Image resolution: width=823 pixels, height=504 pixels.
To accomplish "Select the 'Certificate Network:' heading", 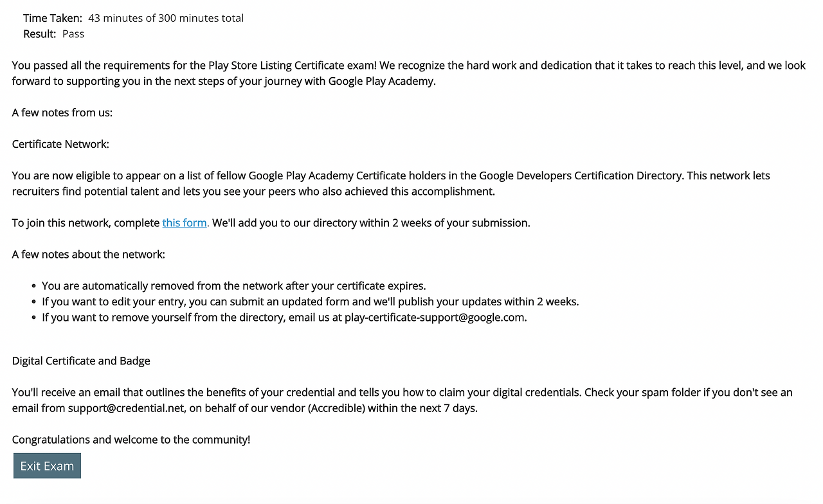I will 60,144.
